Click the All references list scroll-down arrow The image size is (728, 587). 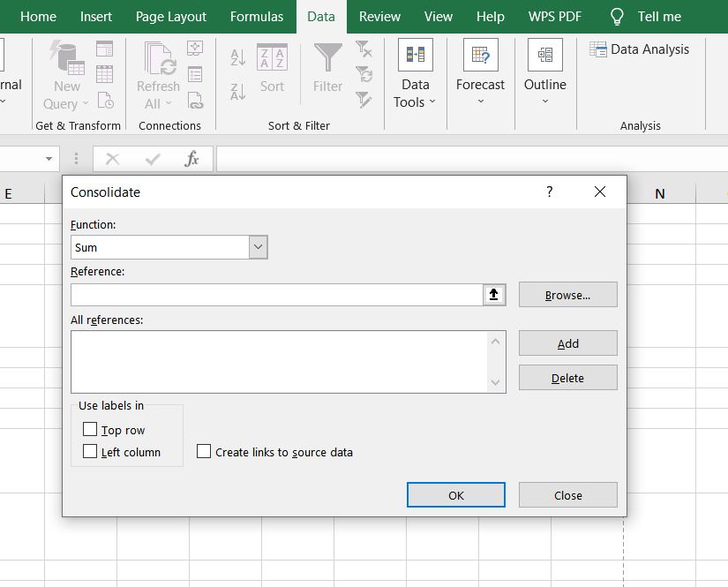coord(496,382)
